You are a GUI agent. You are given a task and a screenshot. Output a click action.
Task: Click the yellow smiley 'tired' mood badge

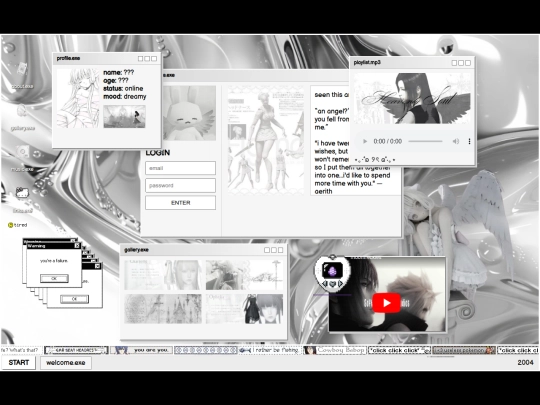click(17, 225)
